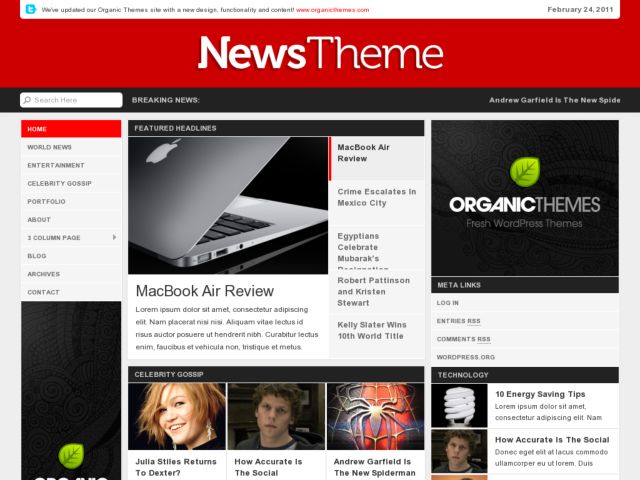Click the Spiderman costume thumbnail
The height and width of the screenshot is (480, 640).
pos(376,416)
